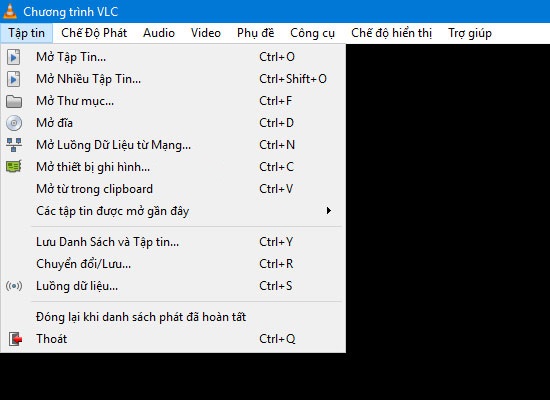Select Chuyển đổi/Lưu... menu entry
Screen dimensions: 550x400
click(x=173, y=264)
